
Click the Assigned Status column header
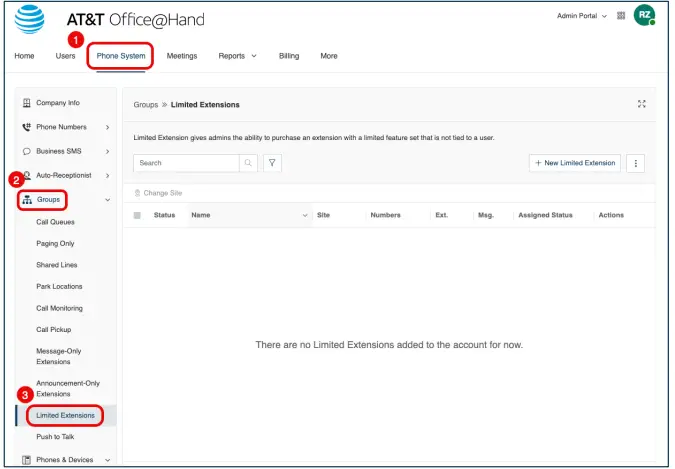(545, 215)
